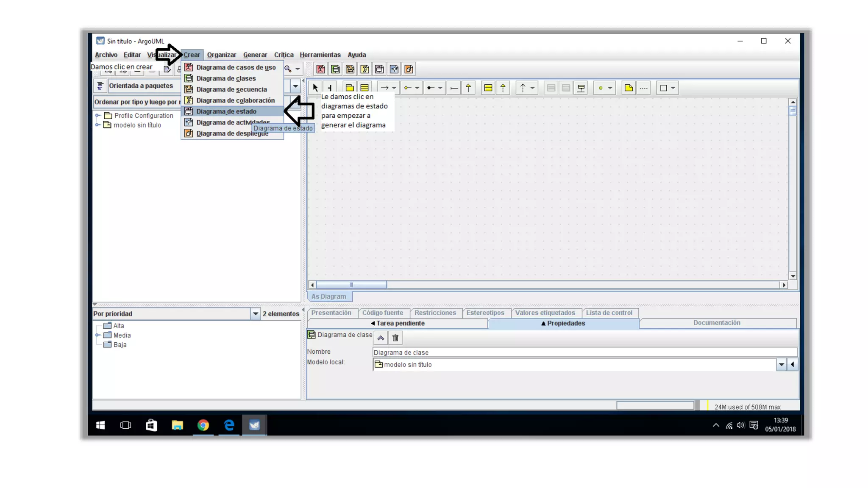This screenshot has height=488, width=868.
Task: Select the arrow pointer Select tool
Action: click(315, 88)
